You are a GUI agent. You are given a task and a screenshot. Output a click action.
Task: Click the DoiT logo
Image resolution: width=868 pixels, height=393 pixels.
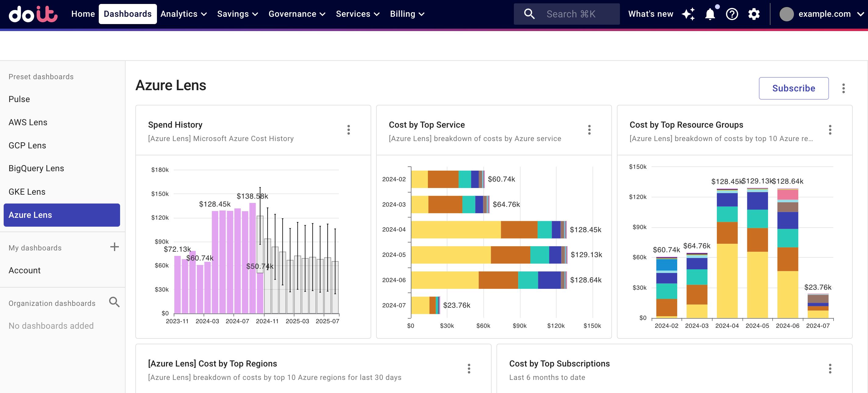pos(33,14)
